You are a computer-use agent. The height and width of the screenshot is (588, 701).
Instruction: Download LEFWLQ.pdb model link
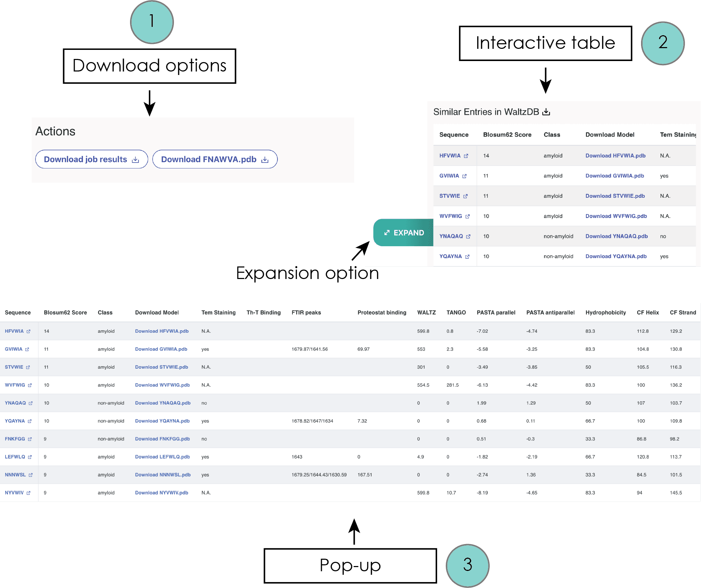162,457
